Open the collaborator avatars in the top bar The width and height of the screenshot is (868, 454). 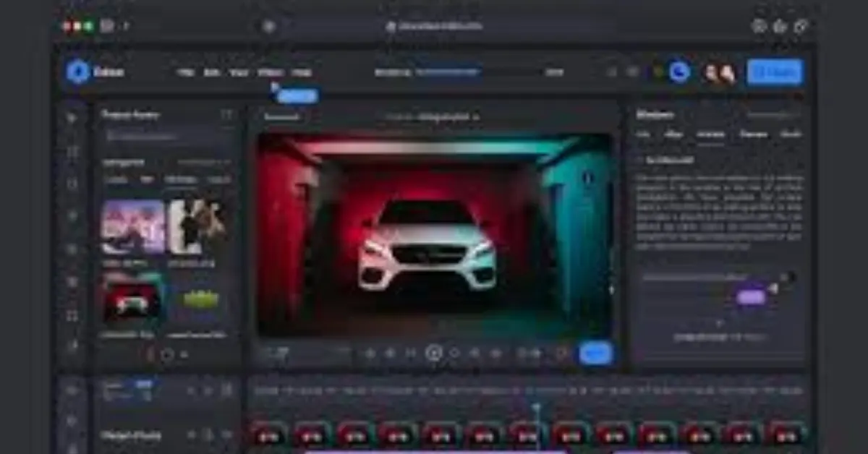click(720, 72)
